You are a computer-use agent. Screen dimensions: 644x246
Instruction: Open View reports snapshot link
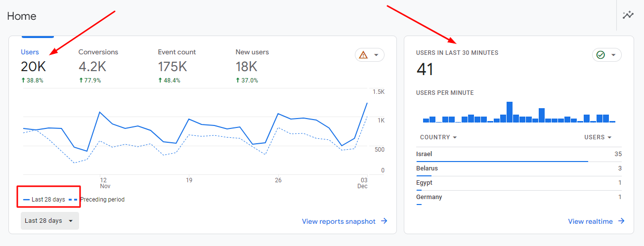click(339, 221)
